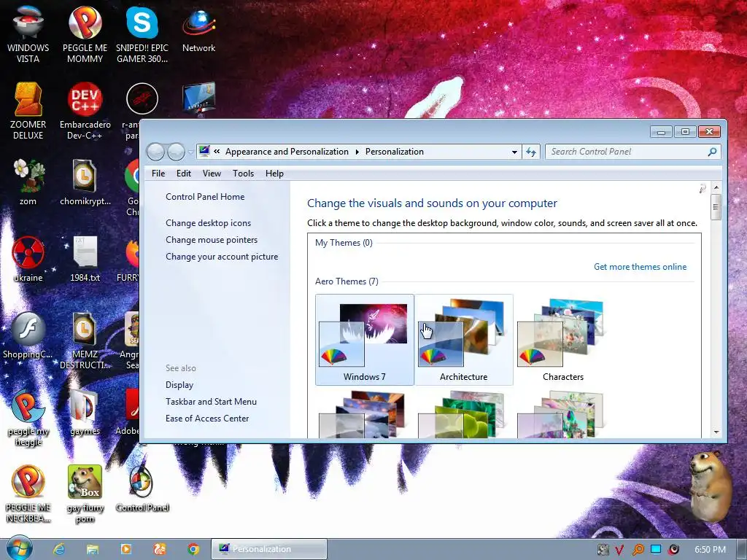Click the Appearance and Personalization breadcrumb
This screenshot has width=747, height=560.
[x=287, y=152]
